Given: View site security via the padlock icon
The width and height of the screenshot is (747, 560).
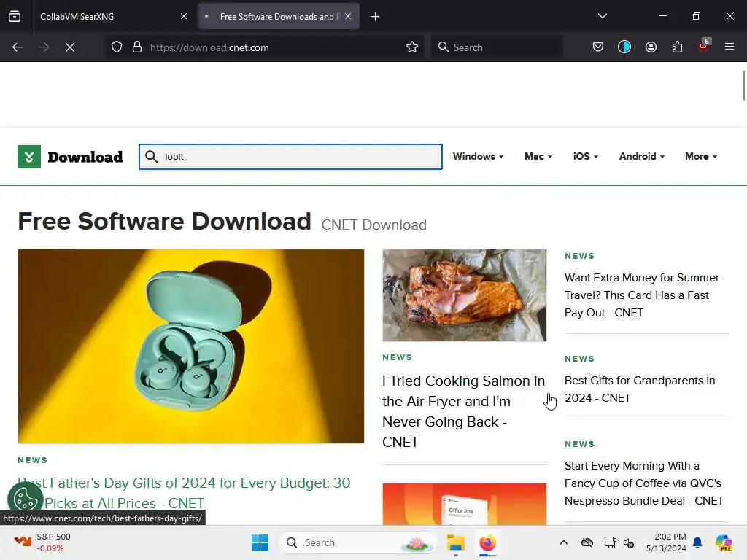Looking at the screenshot, I should point(137,47).
